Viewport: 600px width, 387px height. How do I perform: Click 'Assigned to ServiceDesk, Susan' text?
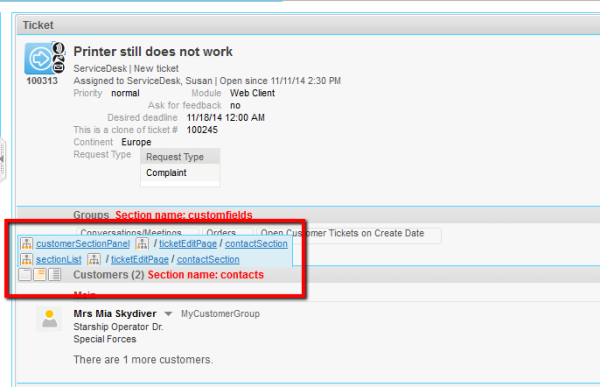pos(143,81)
